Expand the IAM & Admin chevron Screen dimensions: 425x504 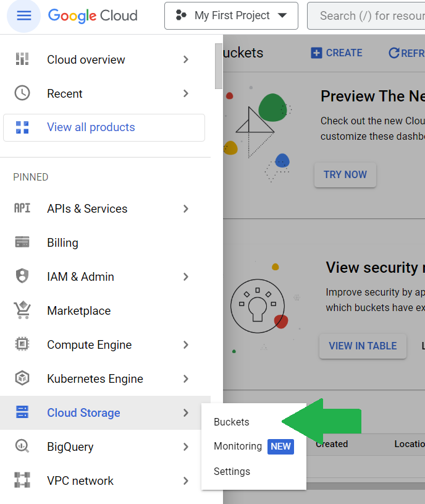[x=185, y=277]
